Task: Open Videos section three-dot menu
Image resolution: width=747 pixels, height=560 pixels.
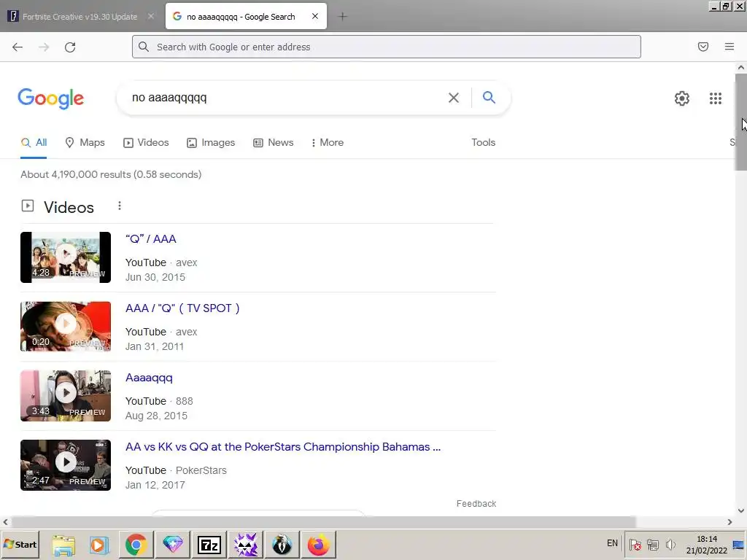Action: coord(120,206)
